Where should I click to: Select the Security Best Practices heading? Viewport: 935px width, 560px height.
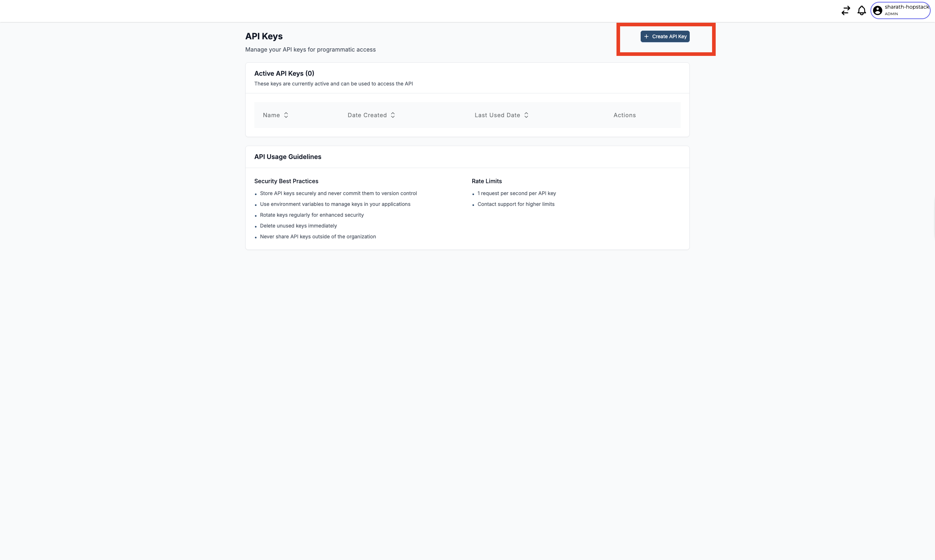[x=286, y=181]
